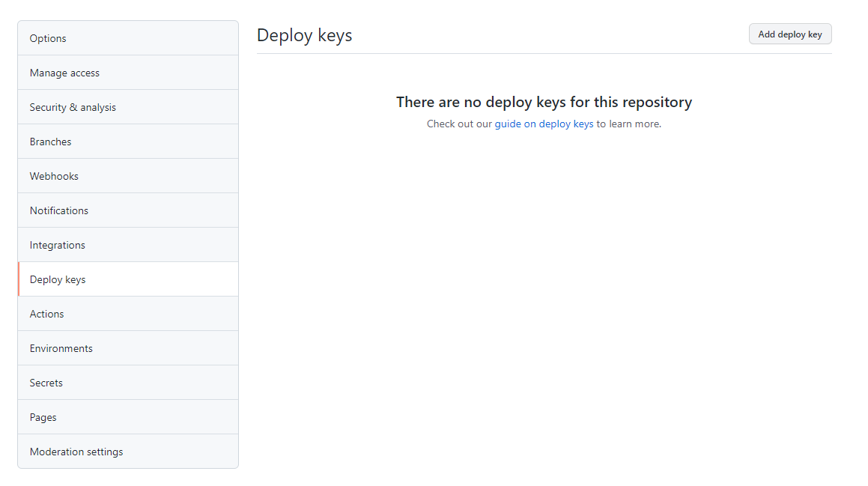Open the Webhooks settings
The height and width of the screenshot is (486, 868).
(54, 176)
